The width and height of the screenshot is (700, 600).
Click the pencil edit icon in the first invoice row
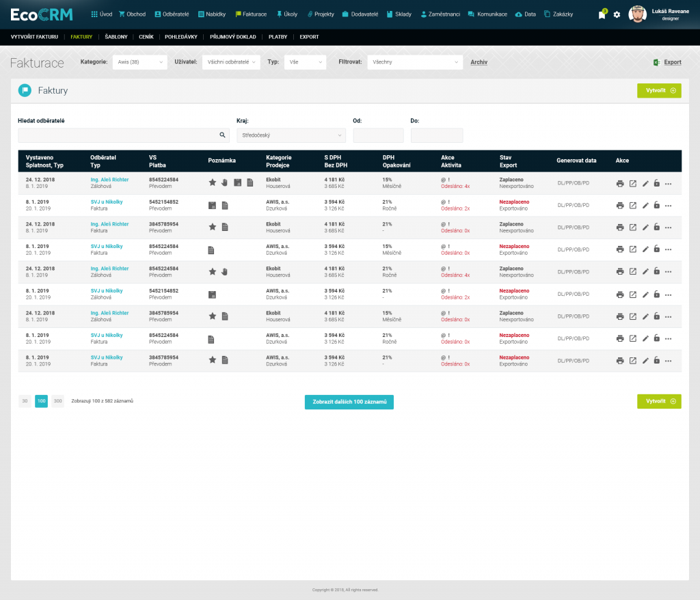645,183
